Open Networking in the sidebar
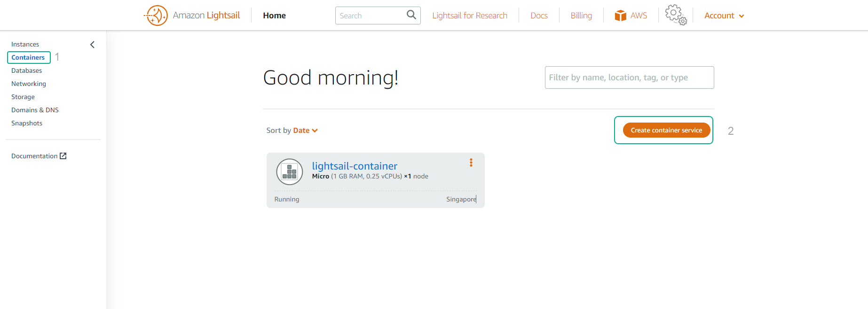The height and width of the screenshot is (309, 868). coord(29,84)
